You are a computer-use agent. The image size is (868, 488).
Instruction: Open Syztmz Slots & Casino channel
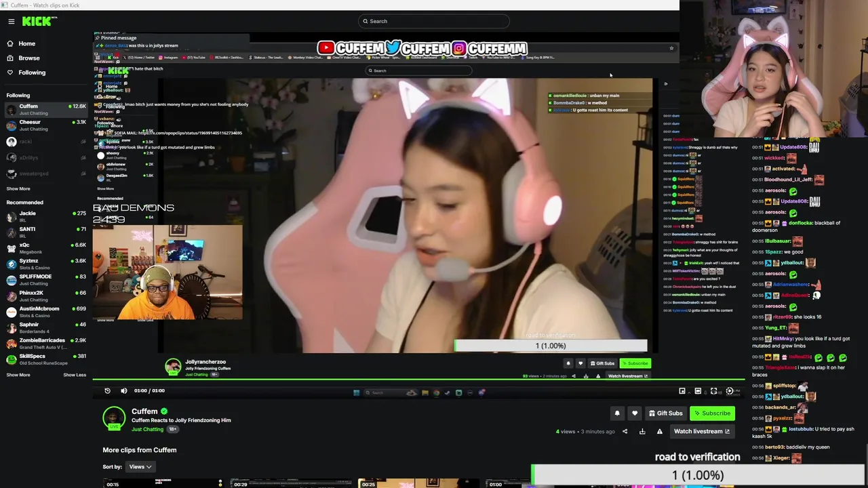pyautogui.click(x=46, y=264)
